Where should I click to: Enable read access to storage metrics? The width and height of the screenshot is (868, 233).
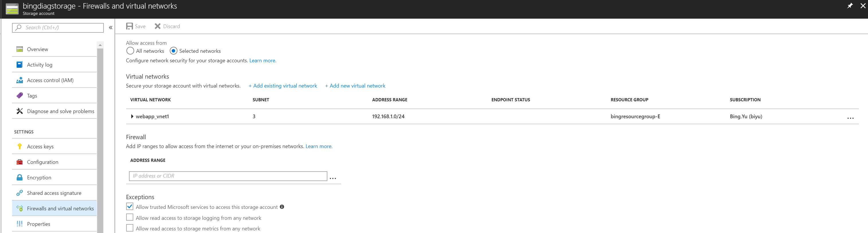130,228
